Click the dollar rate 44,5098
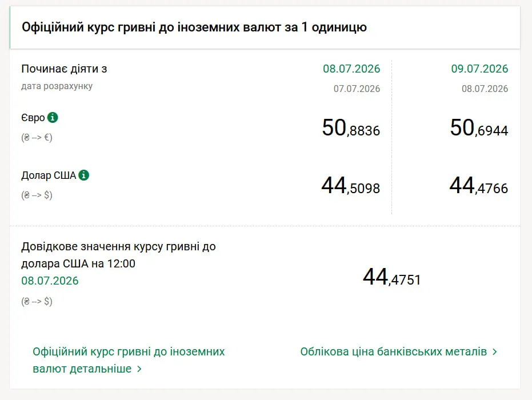The height and width of the screenshot is (400, 532). tap(351, 186)
